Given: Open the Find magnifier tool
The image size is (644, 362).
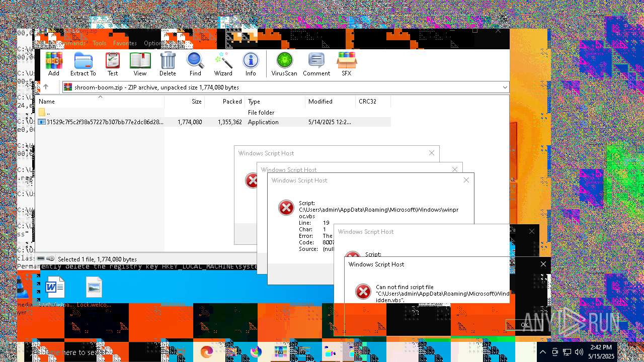Looking at the screenshot, I should tap(195, 64).
